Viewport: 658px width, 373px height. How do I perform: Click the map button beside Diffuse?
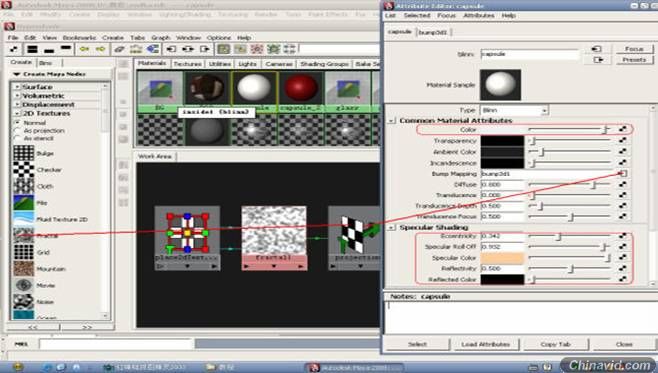[x=623, y=184]
